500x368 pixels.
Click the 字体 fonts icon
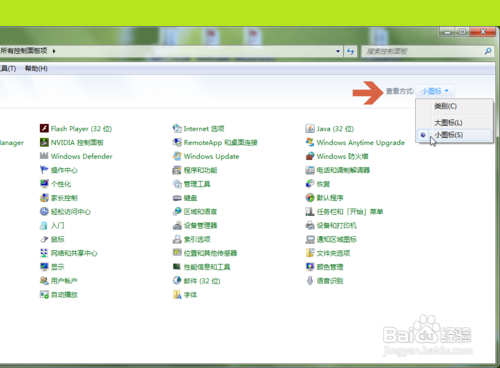click(177, 294)
